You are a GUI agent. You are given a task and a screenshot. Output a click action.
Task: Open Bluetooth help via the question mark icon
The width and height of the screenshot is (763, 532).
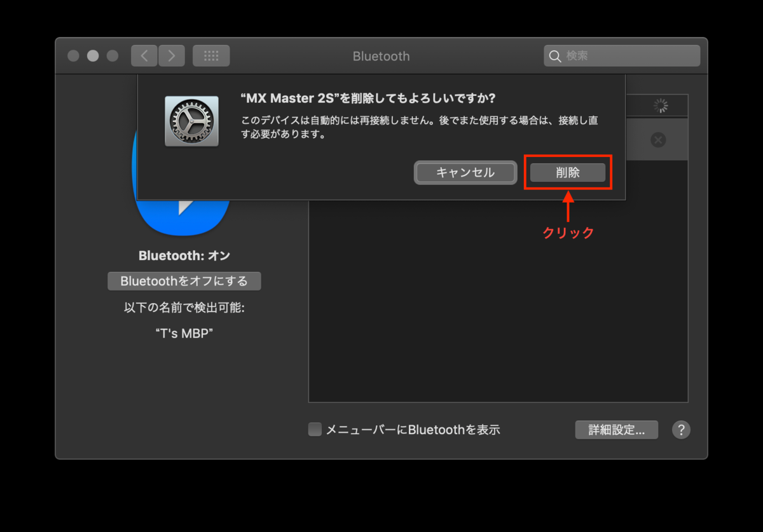click(681, 430)
